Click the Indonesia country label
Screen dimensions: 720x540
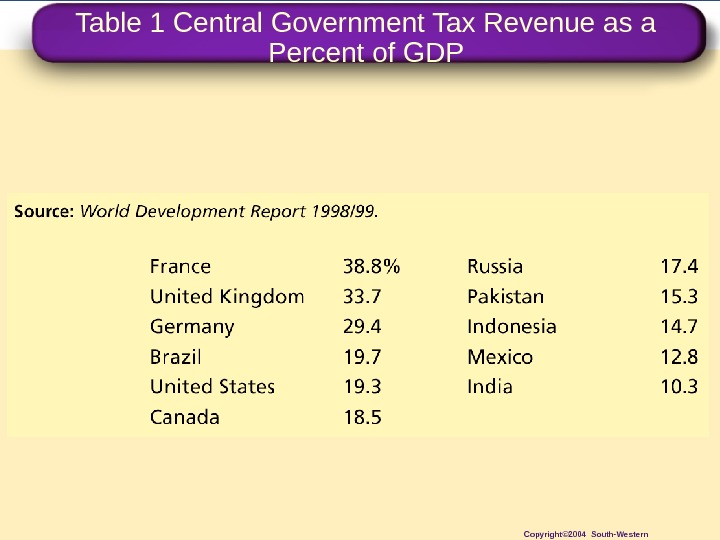[512, 326]
